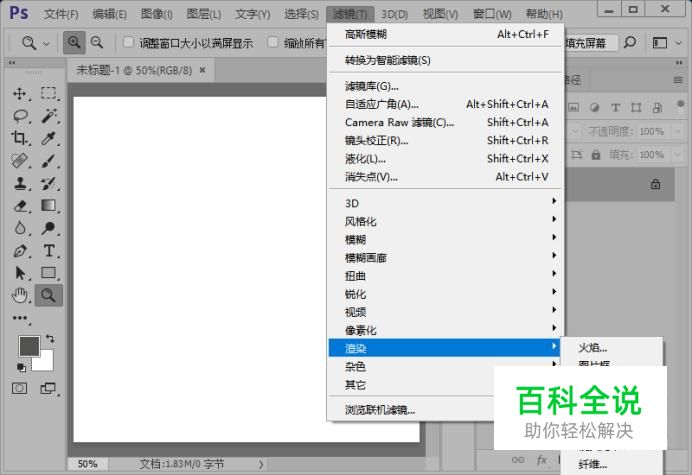Select the Pen tool

(x=20, y=251)
